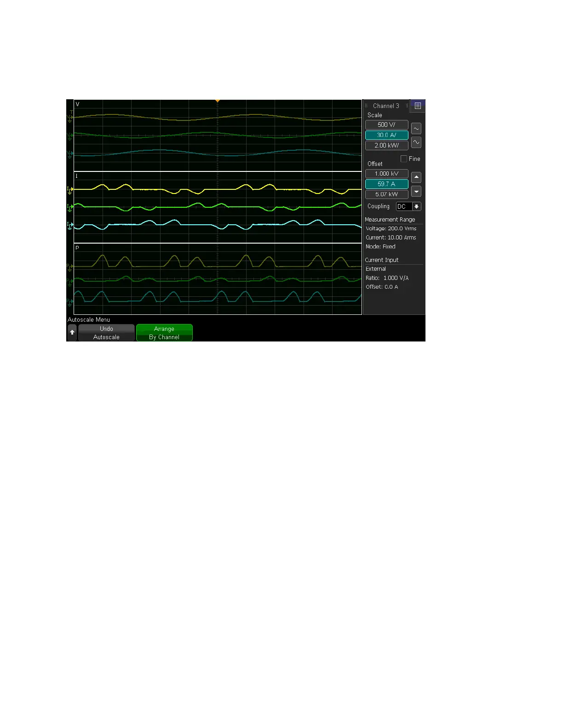
Task: Select the 59.7 A offset field
Action: [x=386, y=184]
